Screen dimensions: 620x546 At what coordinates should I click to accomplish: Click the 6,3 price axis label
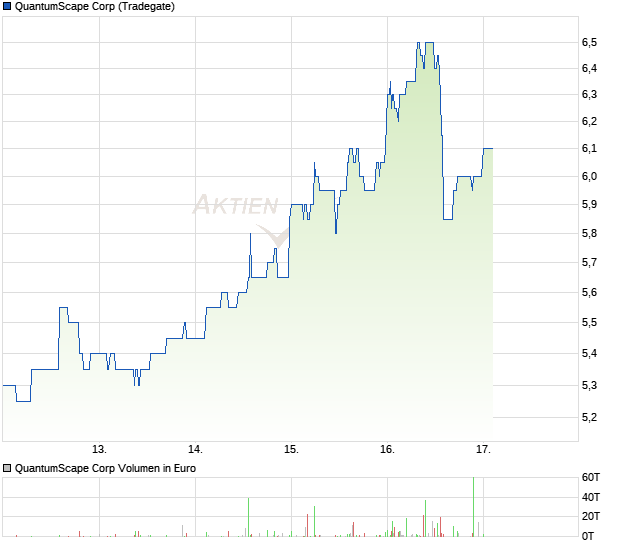point(589,94)
